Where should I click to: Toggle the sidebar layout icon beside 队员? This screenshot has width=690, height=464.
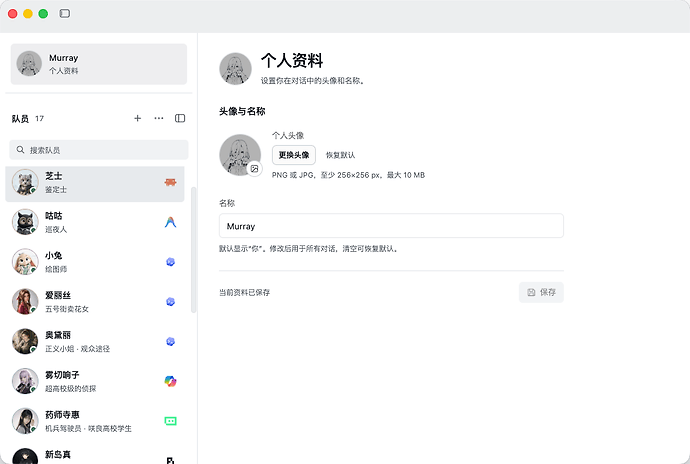pos(180,118)
